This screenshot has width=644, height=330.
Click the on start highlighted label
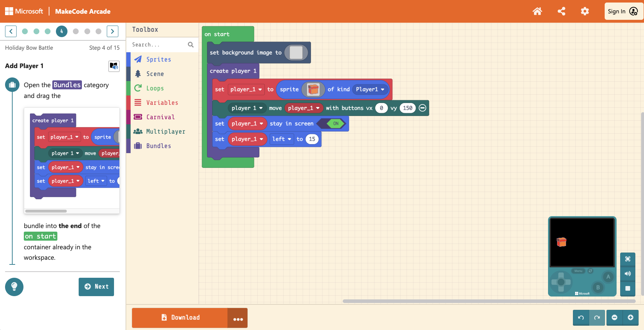[40, 236]
